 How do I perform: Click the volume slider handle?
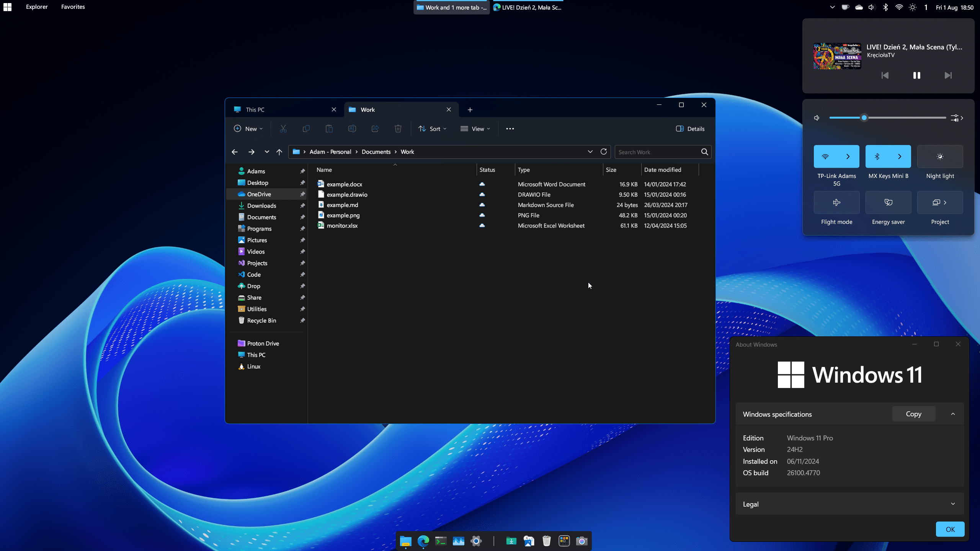(864, 118)
